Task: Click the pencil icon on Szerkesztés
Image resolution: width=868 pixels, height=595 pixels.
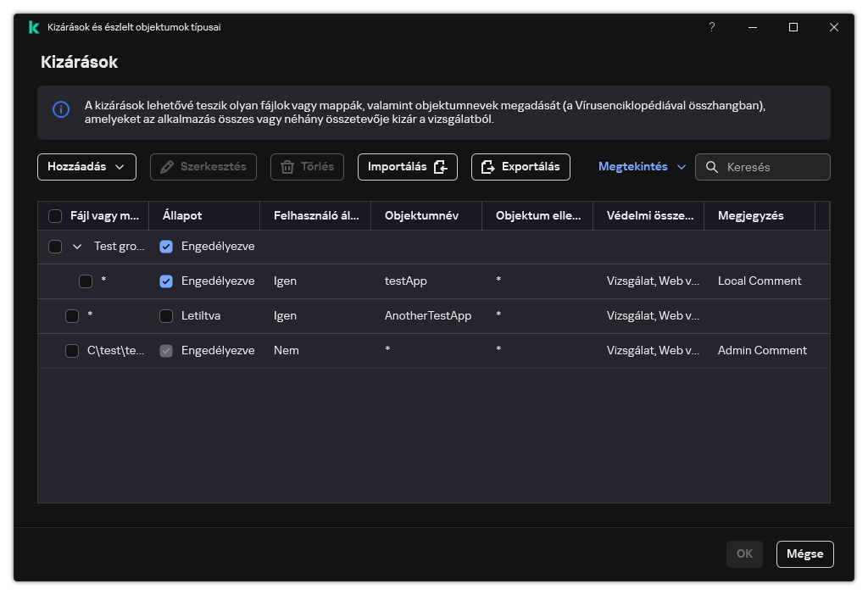Action: (x=167, y=167)
